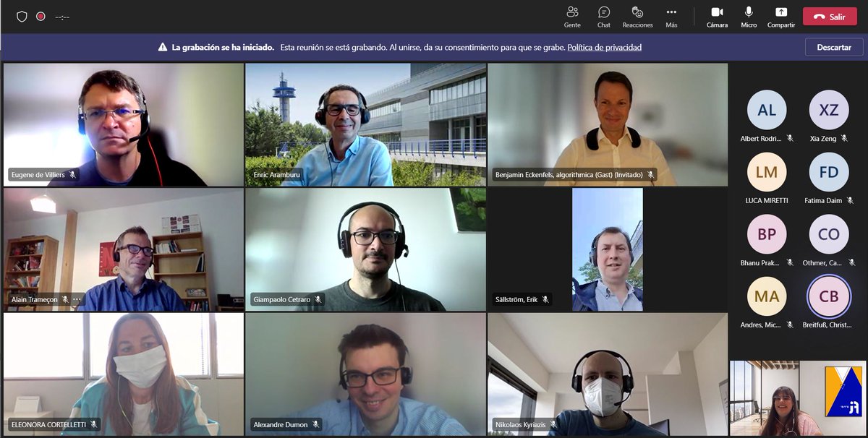Open the Más overflow menu
The width and height of the screenshot is (868, 438).
tap(671, 17)
